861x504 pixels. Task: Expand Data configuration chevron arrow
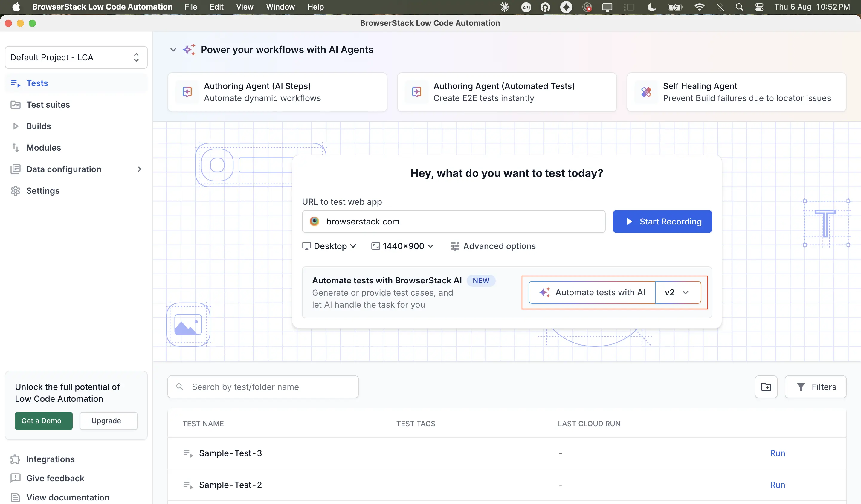tap(139, 169)
